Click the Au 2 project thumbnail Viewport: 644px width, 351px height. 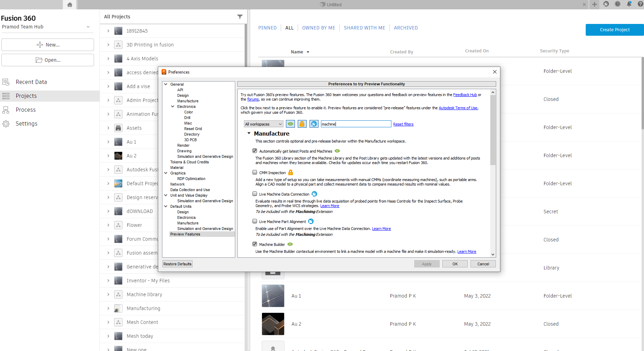coord(273,324)
